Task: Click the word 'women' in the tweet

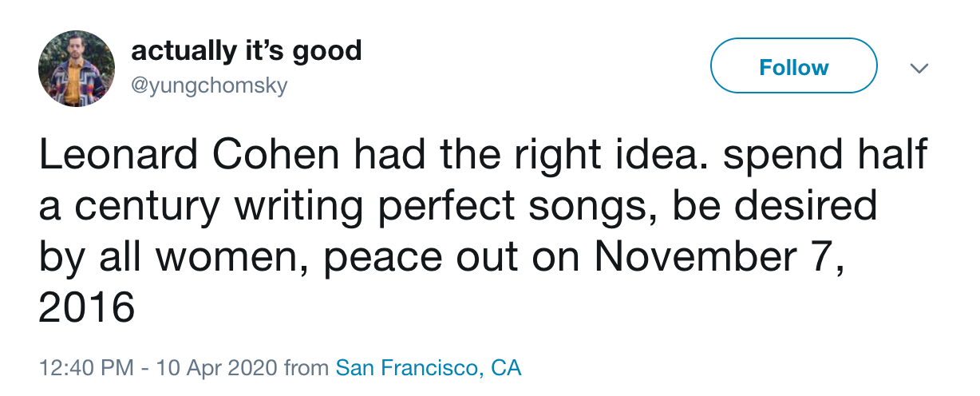Action: pos(248,257)
